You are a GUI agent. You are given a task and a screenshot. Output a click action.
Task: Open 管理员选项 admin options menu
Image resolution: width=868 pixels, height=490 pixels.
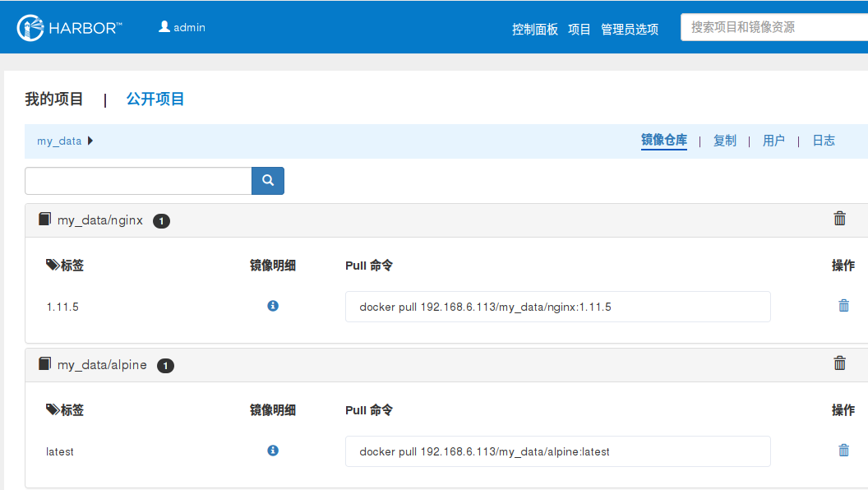[630, 30]
